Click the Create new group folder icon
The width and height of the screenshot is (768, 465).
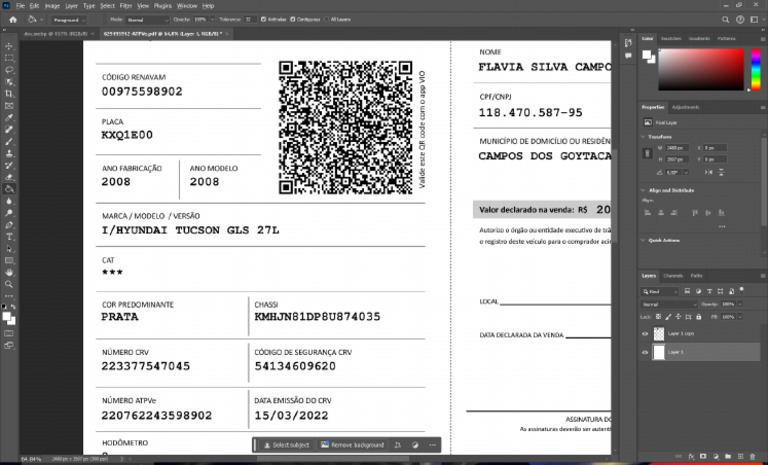click(x=728, y=457)
